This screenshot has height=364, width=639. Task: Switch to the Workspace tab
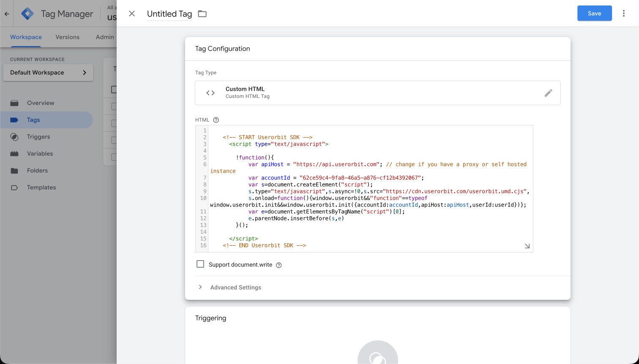coord(26,37)
